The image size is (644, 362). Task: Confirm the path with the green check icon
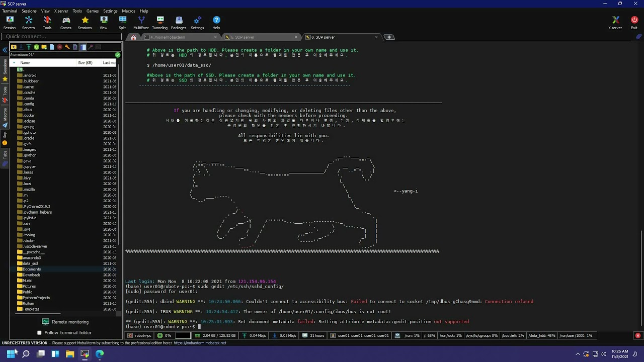118,54
